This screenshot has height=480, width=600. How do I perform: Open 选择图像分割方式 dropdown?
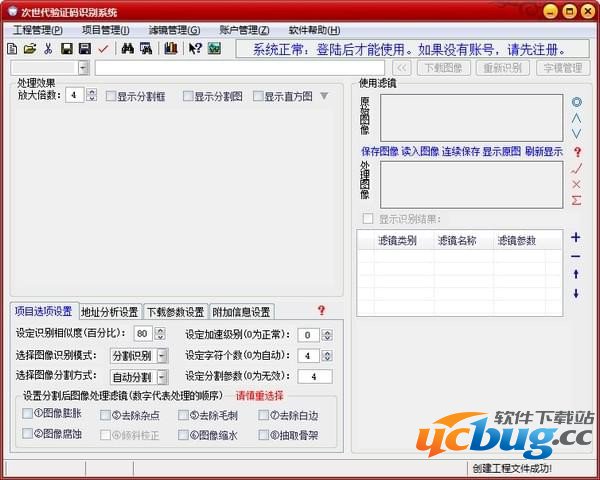tap(162, 377)
